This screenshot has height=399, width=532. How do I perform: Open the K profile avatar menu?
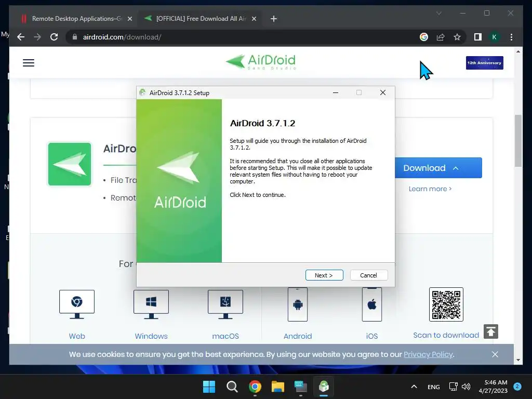(x=495, y=37)
